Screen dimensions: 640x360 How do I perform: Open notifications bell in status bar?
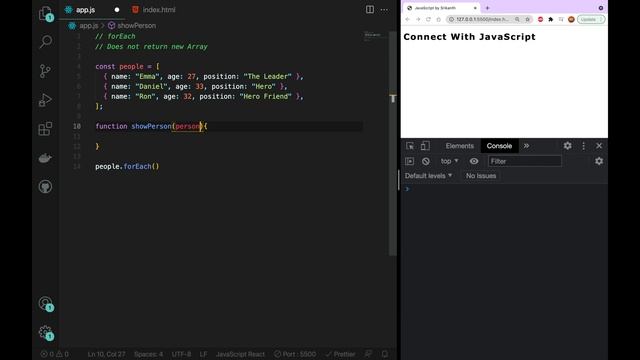pyautogui.click(x=384, y=354)
